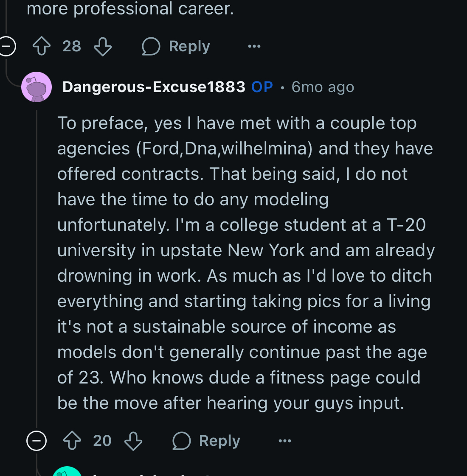Open more options on the 28-point comment
Image resolution: width=467 pixels, height=476 pixels.
254,46
